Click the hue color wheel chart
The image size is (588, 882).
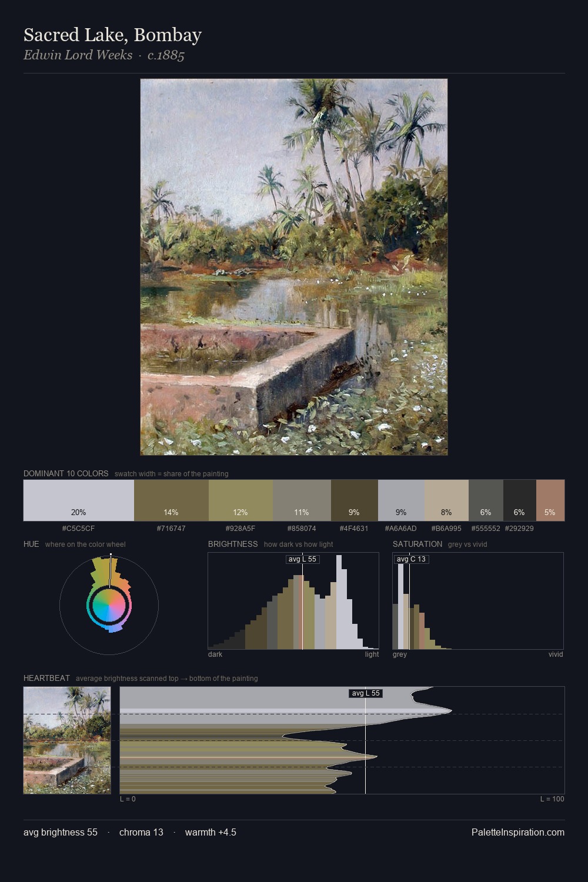tap(109, 604)
